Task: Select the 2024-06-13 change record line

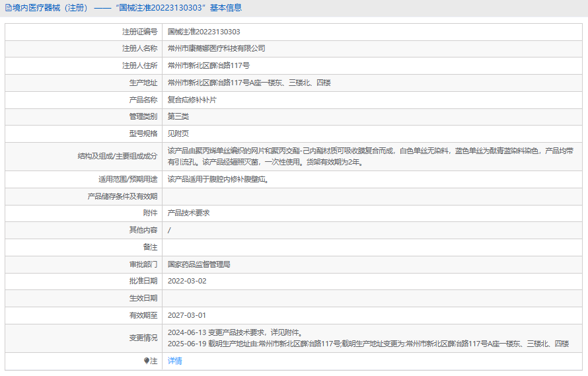Action: pos(235,332)
